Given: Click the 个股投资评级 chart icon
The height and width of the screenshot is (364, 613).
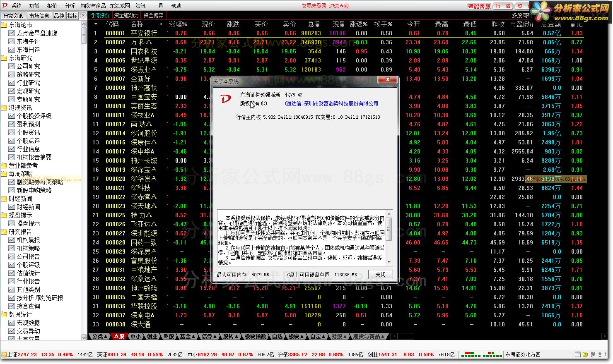Looking at the screenshot, I should point(12,116).
